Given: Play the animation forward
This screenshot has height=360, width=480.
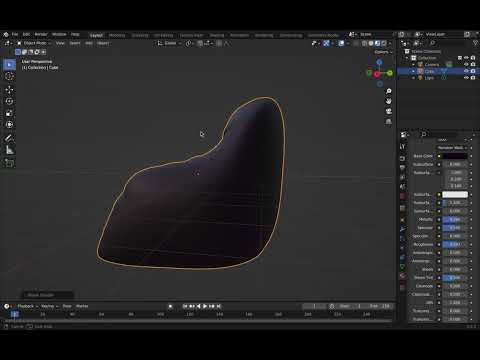Looking at the screenshot, I should coord(205,306).
